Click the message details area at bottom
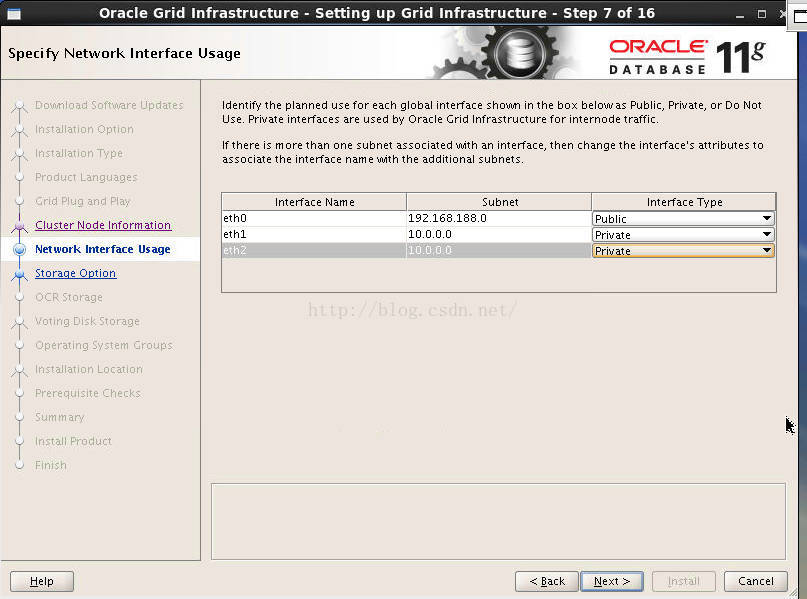The image size is (807, 599). [x=498, y=521]
